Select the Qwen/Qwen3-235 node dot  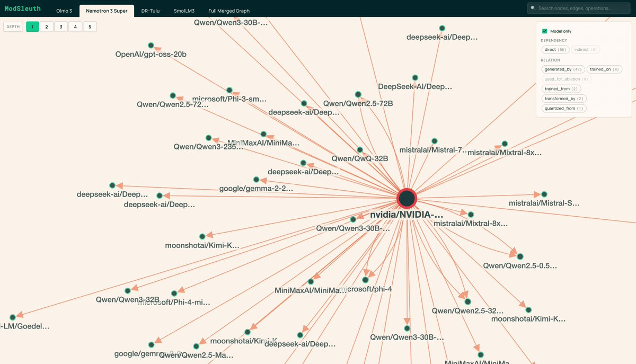(209, 138)
